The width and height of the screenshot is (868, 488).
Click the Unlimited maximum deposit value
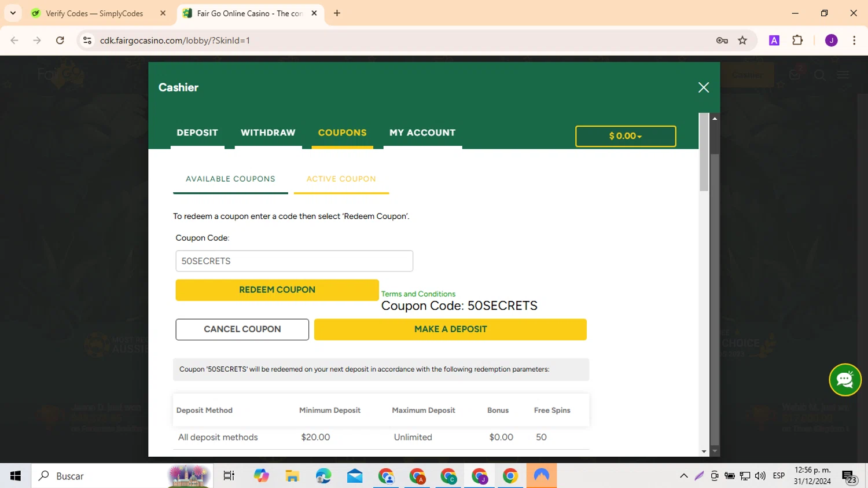tap(413, 438)
